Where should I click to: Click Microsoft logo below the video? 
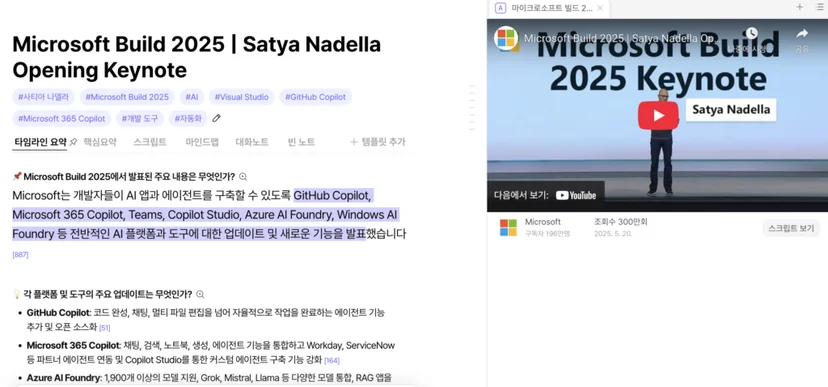tap(508, 228)
